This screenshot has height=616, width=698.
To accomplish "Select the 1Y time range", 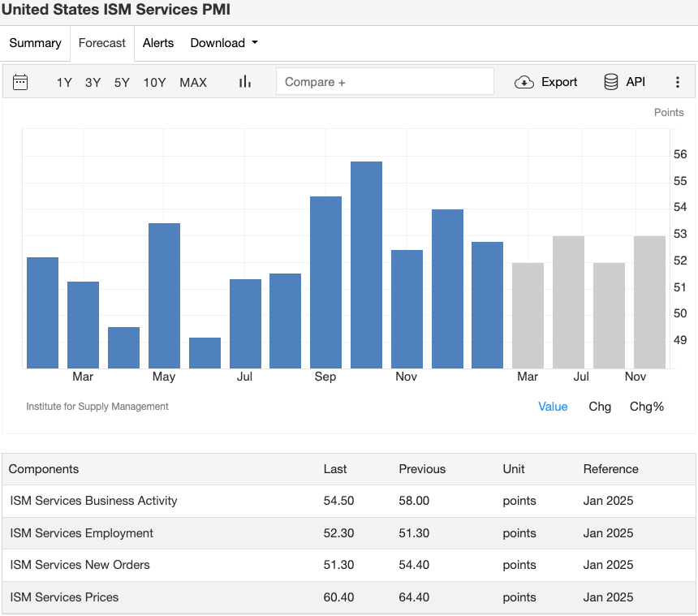I will point(64,82).
